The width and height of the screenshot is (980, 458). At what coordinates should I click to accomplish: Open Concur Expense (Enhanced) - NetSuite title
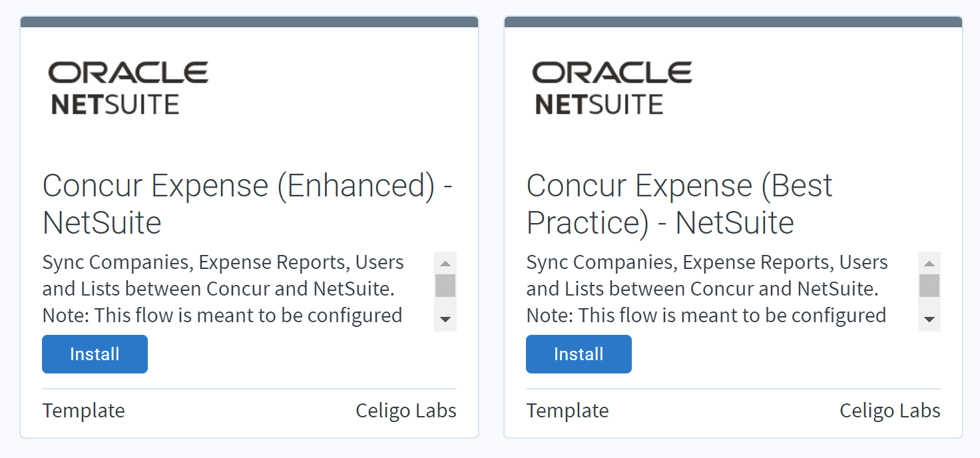tap(248, 204)
